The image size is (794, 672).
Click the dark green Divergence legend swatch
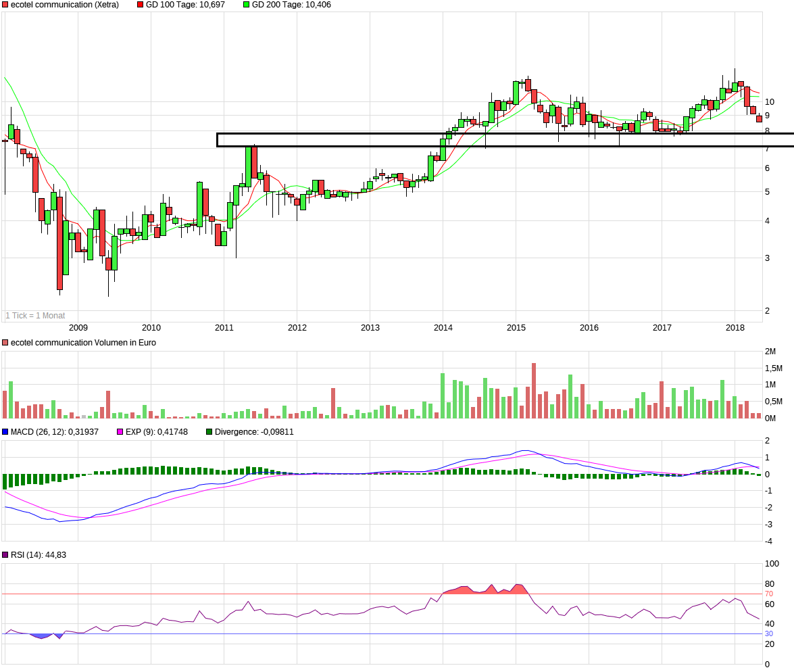209,432
